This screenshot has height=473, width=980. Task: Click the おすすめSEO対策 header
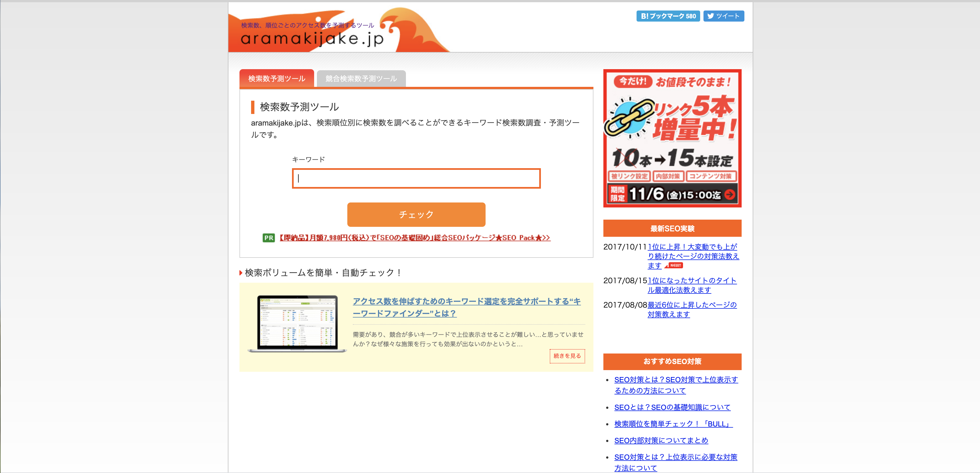coord(672,361)
